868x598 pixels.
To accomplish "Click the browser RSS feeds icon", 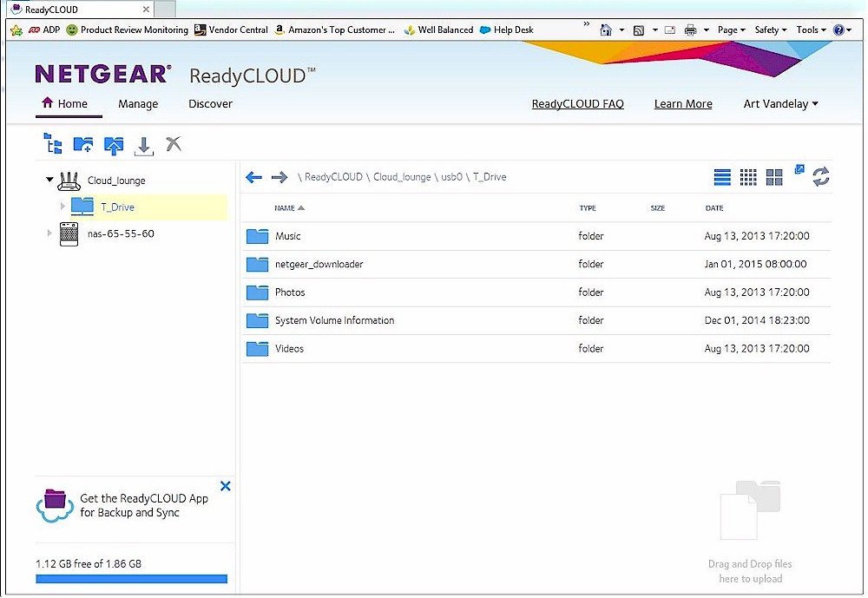I will (x=638, y=30).
